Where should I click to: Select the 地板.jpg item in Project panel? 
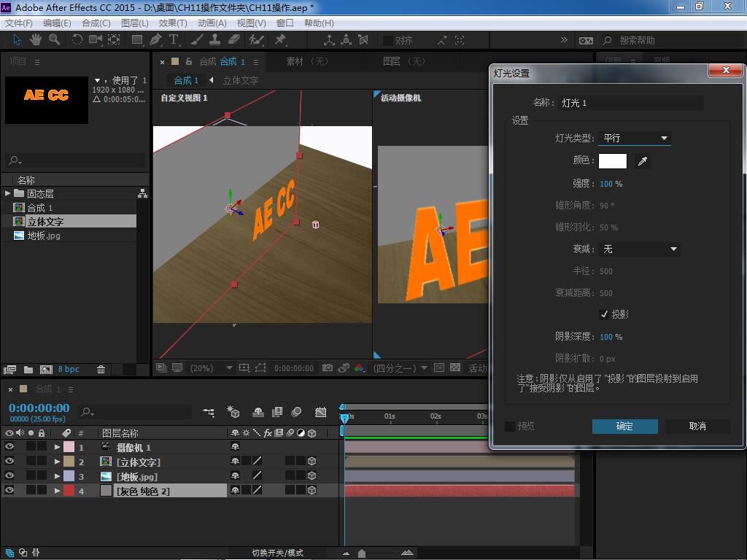point(44,236)
